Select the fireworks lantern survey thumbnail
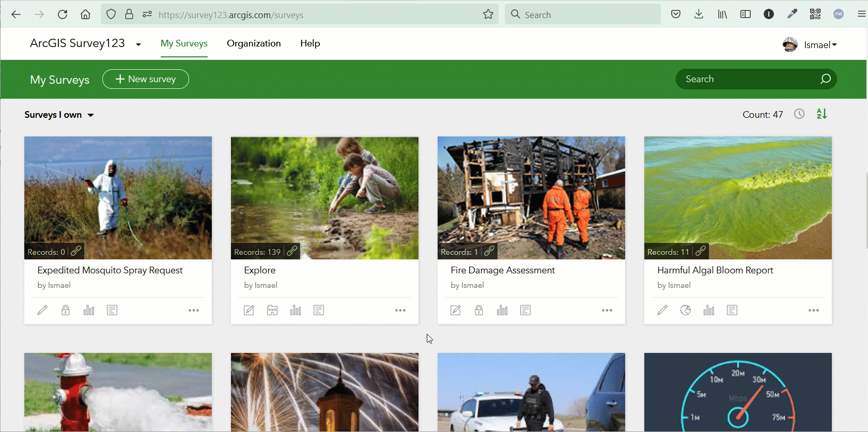The height and width of the screenshot is (432, 868). (x=324, y=392)
